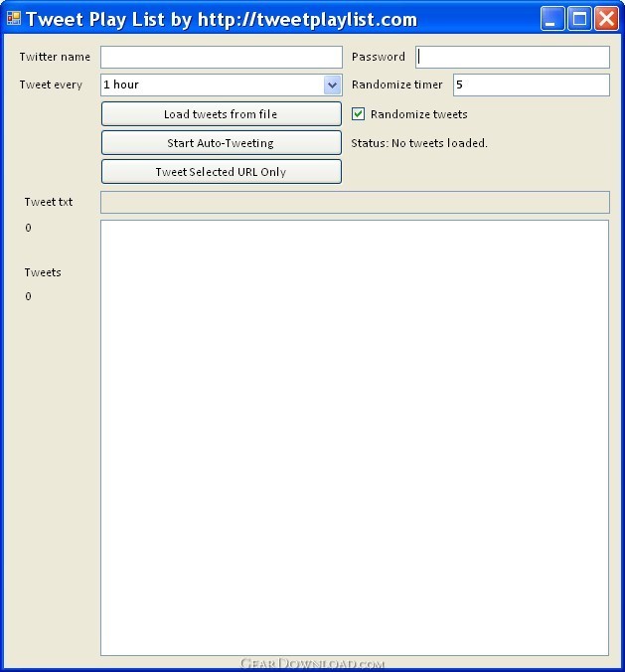Image resolution: width=625 pixels, height=672 pixels.
Task: Click the window title bar text
Action: click(221, 19)
